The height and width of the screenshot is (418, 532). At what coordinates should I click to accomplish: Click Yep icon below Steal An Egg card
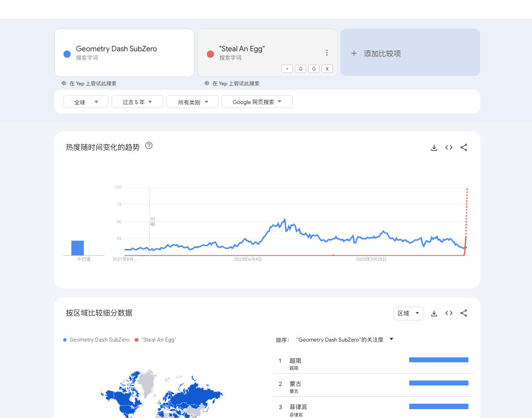(207, 83)
